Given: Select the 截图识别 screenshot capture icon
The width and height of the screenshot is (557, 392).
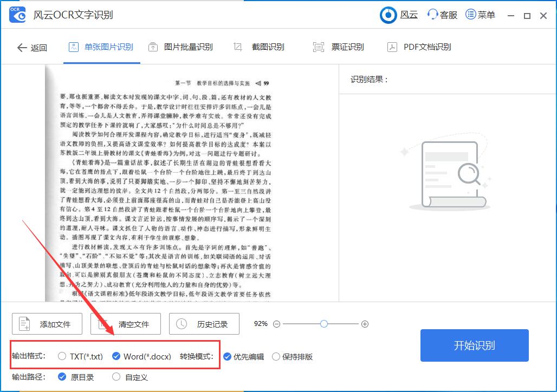Looking at the screenshot, I should 237,47.
